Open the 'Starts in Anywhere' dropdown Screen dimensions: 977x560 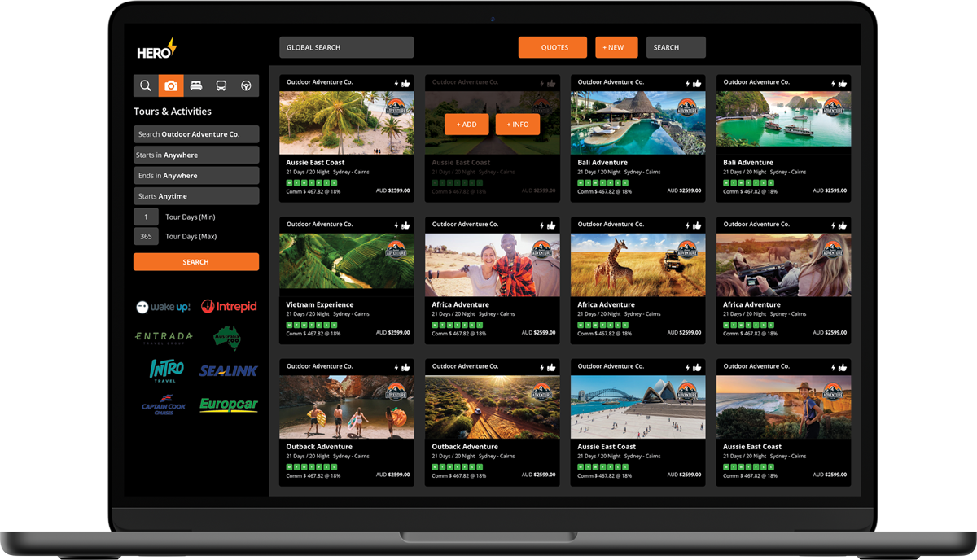coord(196,155)
